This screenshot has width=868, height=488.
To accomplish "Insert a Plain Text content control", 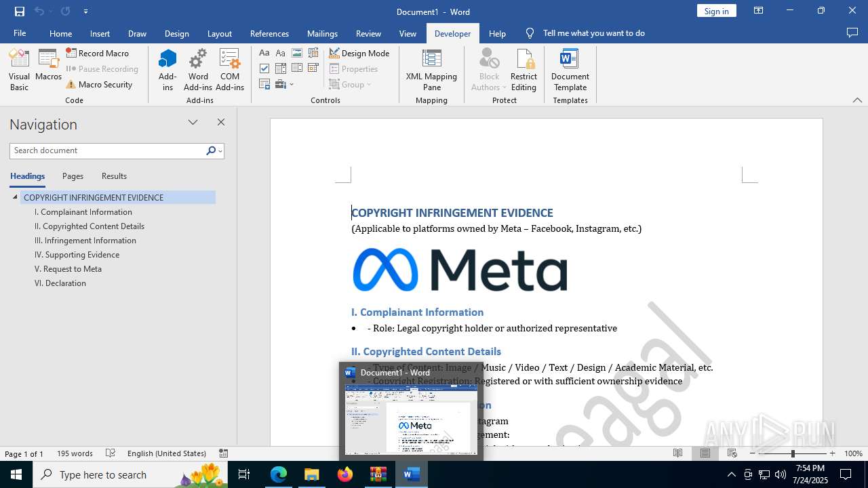I will point(281,53).
